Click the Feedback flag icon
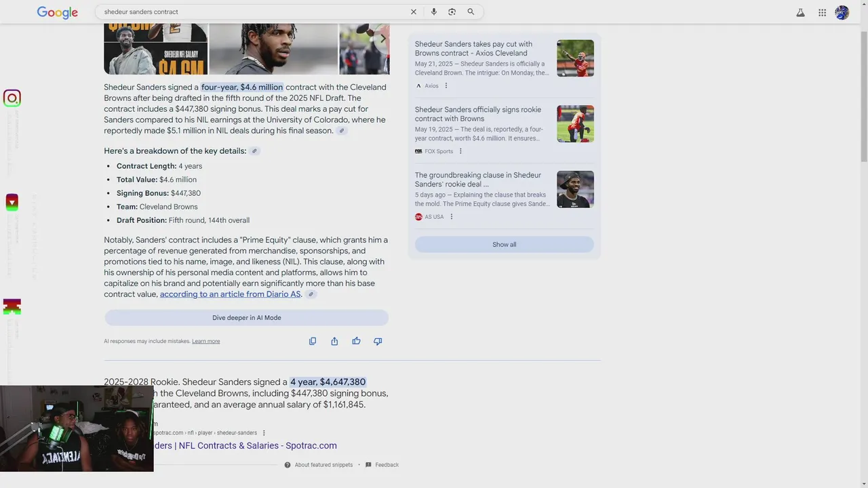The image size is (868, 488). coord(368,465)
